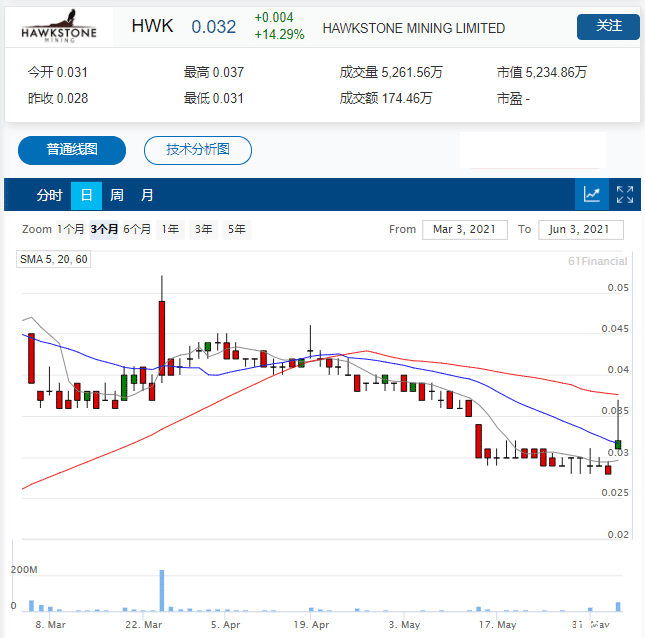The image size is (645, 638).
Task: Click the 市值 5,234.86万 market cap
Action: (x=542, y=72)
